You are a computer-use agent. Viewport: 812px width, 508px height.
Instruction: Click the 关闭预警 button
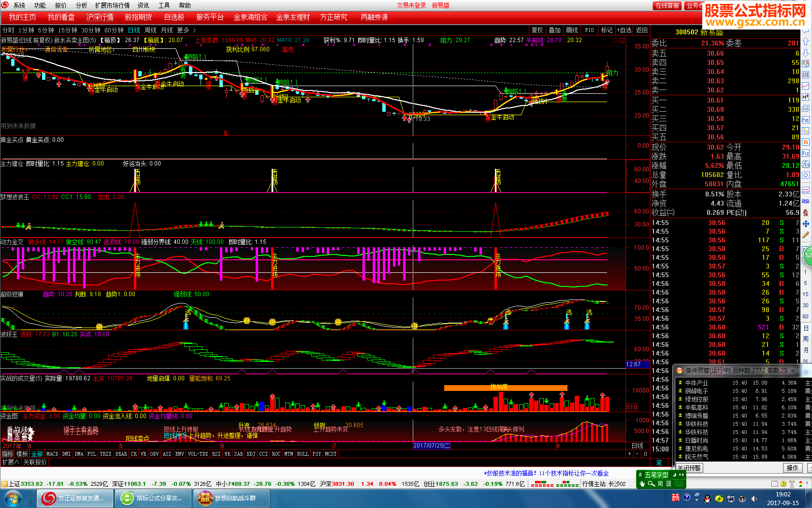pyautogui.click(x=689, y=468)
